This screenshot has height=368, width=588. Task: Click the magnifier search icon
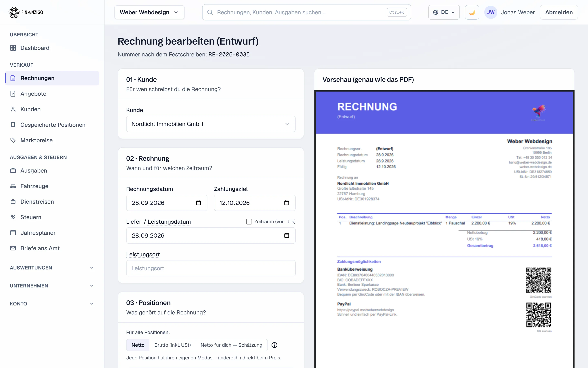coord(210,12)
